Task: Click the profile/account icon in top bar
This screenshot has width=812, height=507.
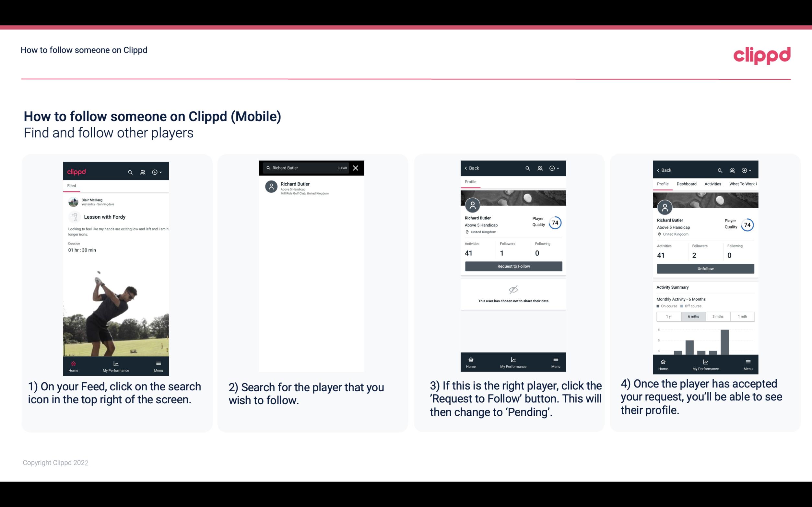Action: pos(143,171)
